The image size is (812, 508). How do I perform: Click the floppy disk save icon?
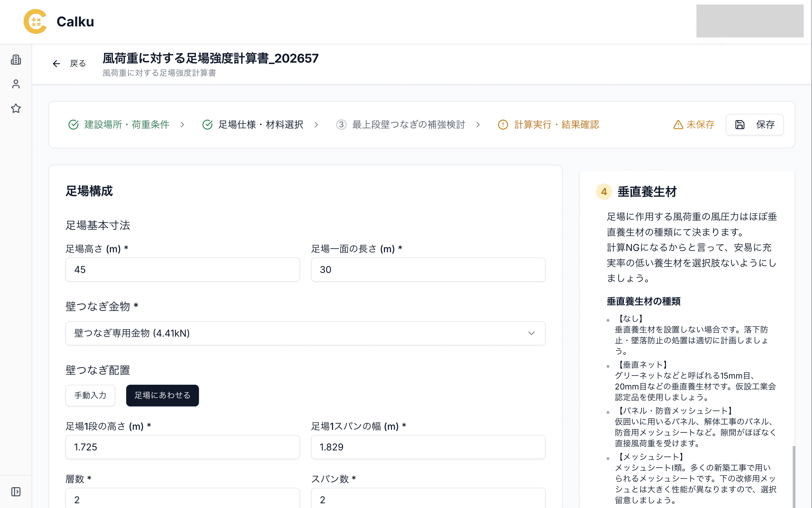[x=740, y=125]
